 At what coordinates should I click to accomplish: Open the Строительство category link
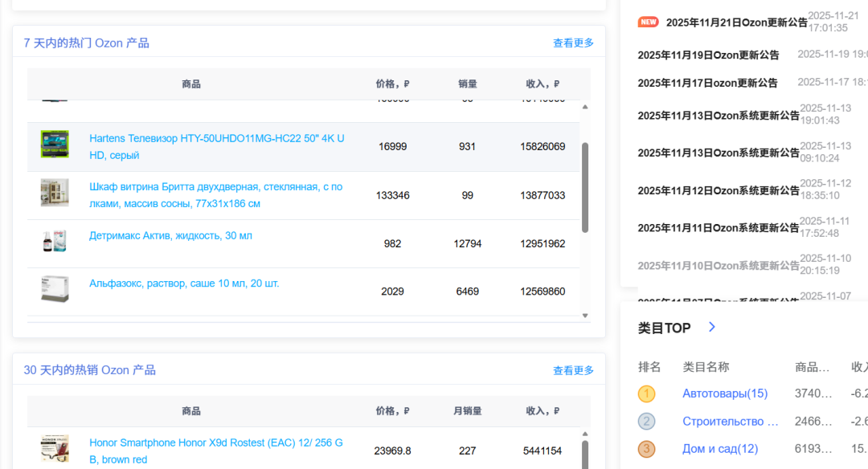click(731, 422)
